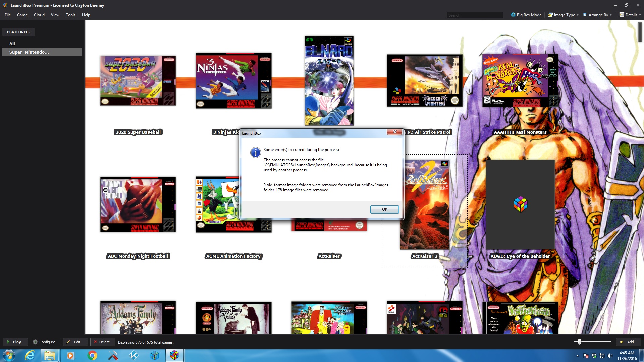Viewport: 644px width, 362px height.
Task: Click the ActRaiser title label
Action: pyautogui.click(x=329, y=256)
